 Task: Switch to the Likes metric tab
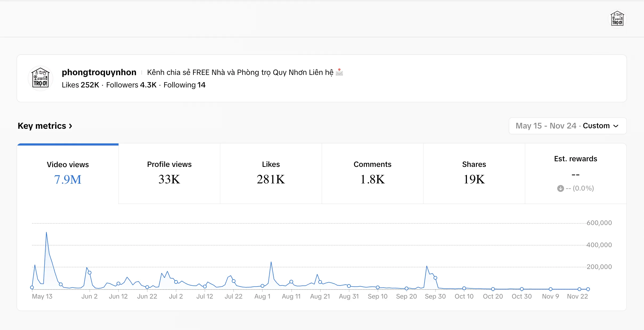click(271, 174)
